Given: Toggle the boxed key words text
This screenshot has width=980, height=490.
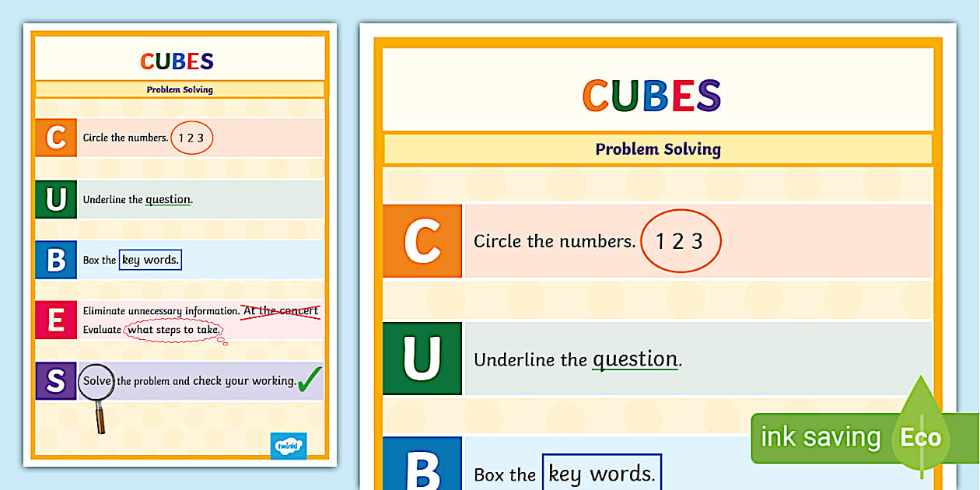Looking at the screenshot, I should coord(601,471).
